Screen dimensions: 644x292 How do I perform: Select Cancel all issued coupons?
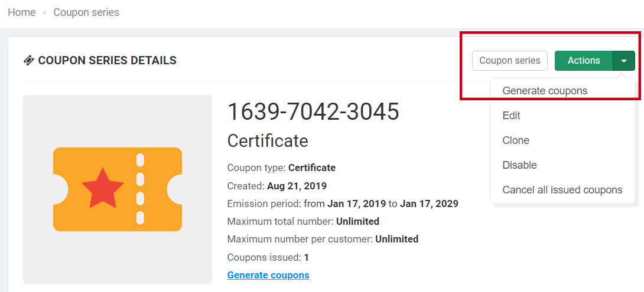click(x=562, y=190)
